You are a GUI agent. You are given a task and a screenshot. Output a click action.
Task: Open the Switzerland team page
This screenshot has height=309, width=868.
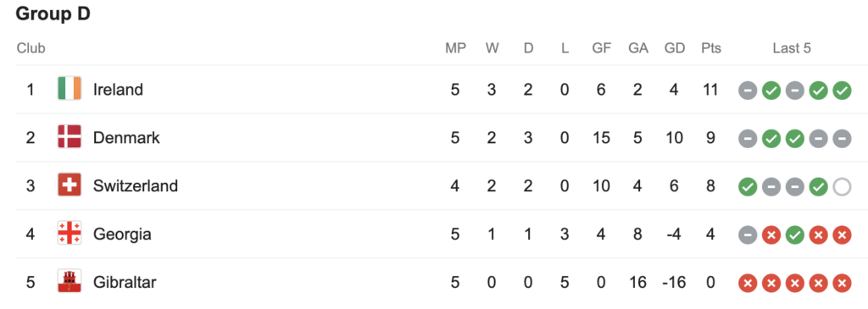pos(136,185)
